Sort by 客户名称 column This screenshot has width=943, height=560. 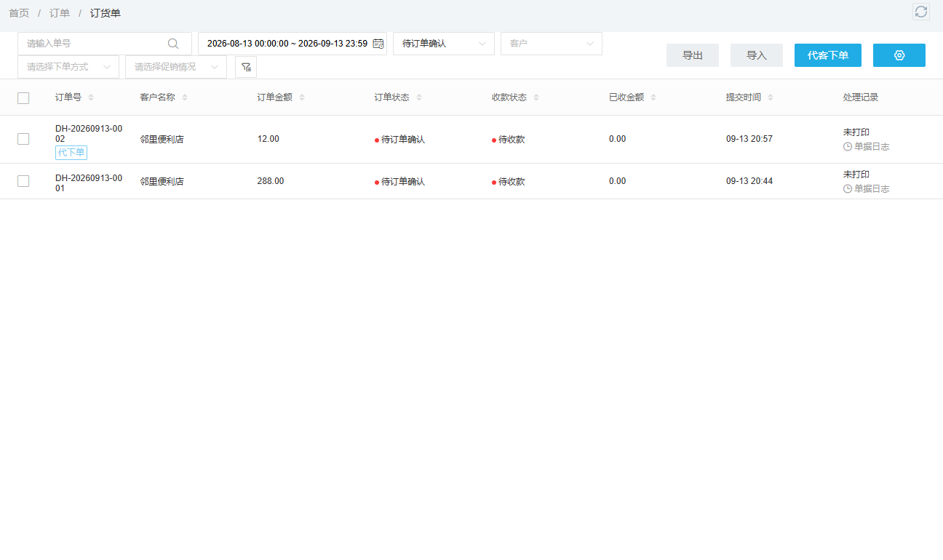185,97
